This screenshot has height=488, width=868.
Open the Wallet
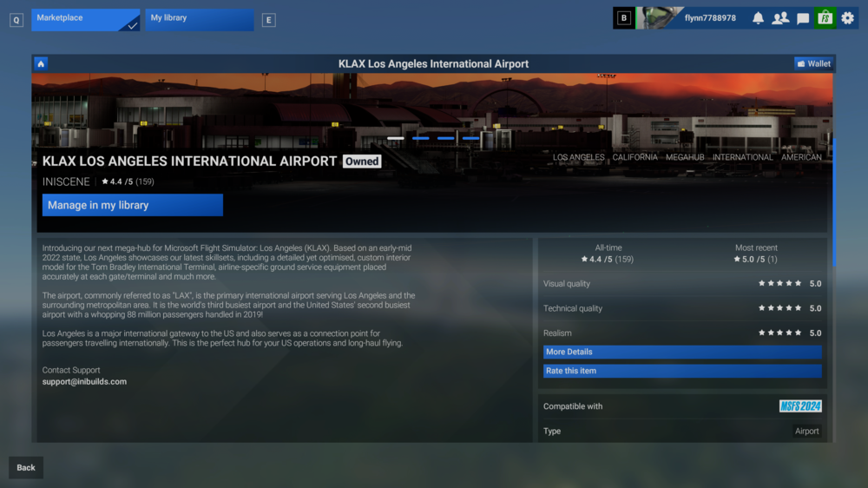point(813,63)
